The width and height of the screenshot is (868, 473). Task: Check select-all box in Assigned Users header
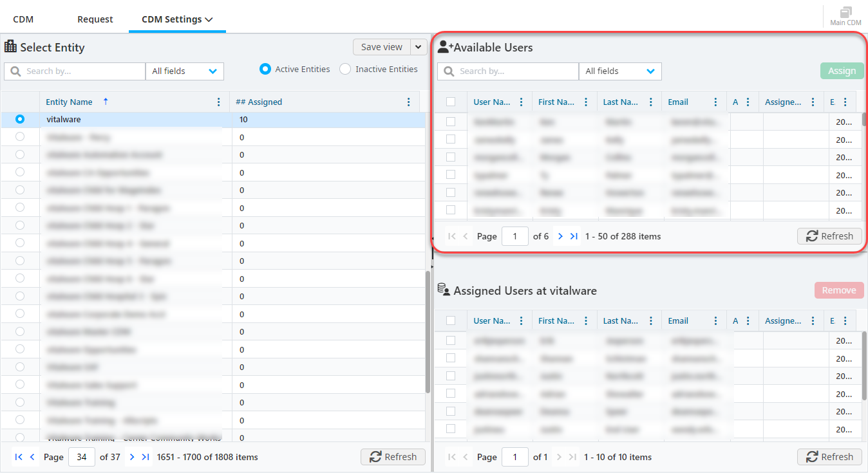coord(451,320)
